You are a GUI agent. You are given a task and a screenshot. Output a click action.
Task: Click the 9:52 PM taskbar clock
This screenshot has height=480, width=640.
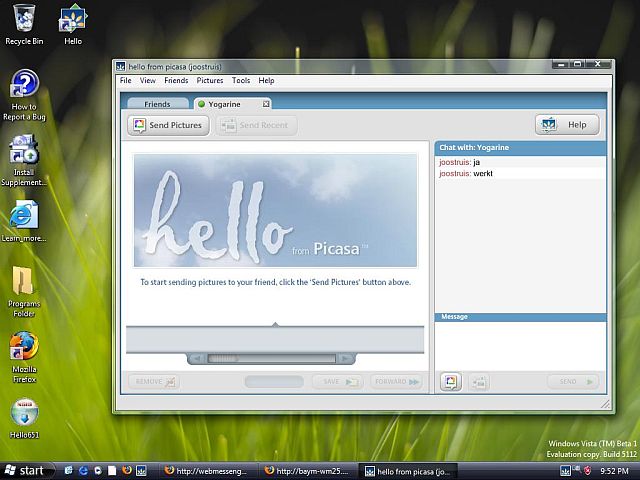[x=614, y=471]
